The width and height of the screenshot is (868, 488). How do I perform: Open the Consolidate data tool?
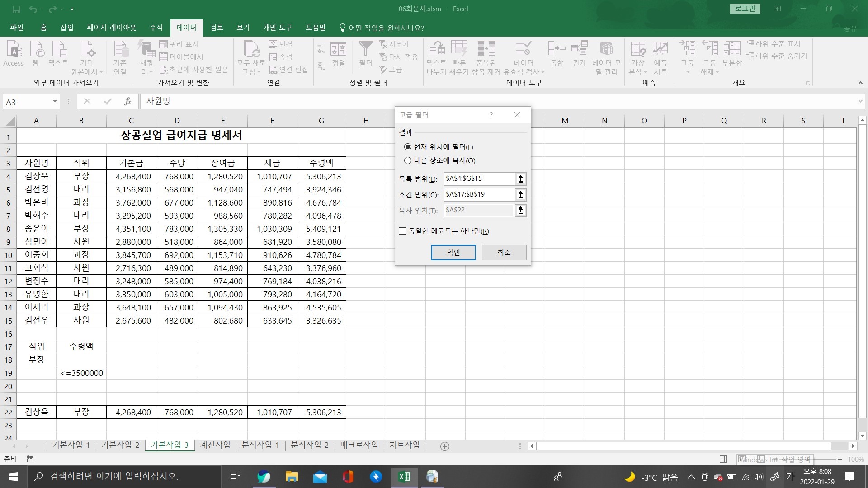point(557,49)
